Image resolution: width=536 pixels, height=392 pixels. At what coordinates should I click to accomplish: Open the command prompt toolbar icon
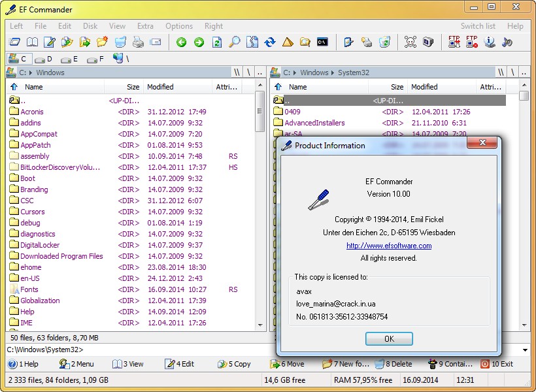click(x=323, y=42)
